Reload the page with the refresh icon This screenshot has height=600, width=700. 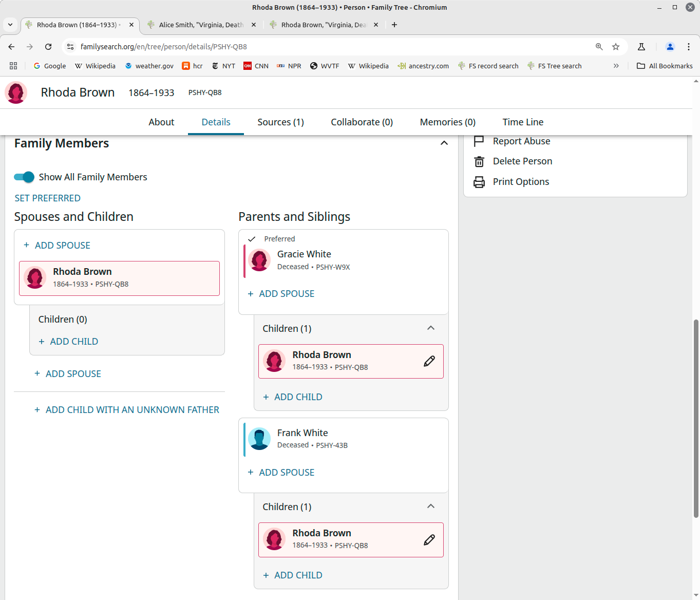click(x=48, y=47)
